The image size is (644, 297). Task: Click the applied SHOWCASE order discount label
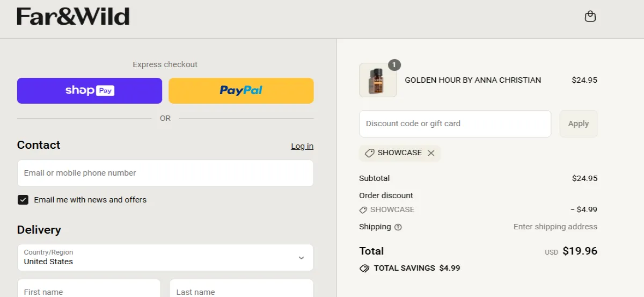[392, 209]
